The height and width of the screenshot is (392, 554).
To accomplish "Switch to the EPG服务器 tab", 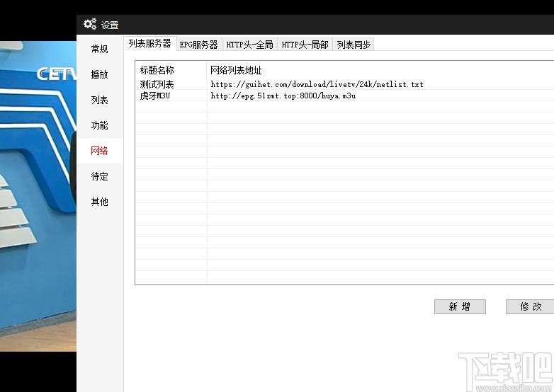I will [198, 45].
